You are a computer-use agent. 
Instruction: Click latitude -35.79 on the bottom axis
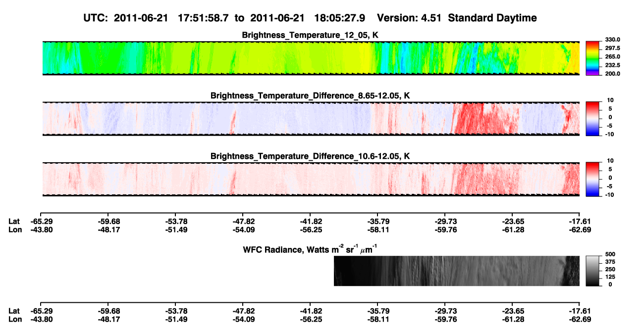pyautogui.click(x=378, y=311)
